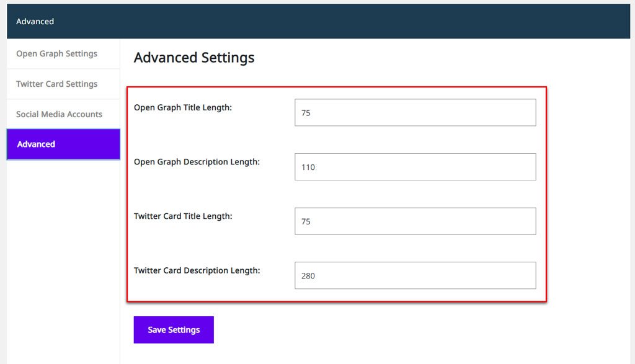Place cursor on the 110 value

[x=308, y=167]
